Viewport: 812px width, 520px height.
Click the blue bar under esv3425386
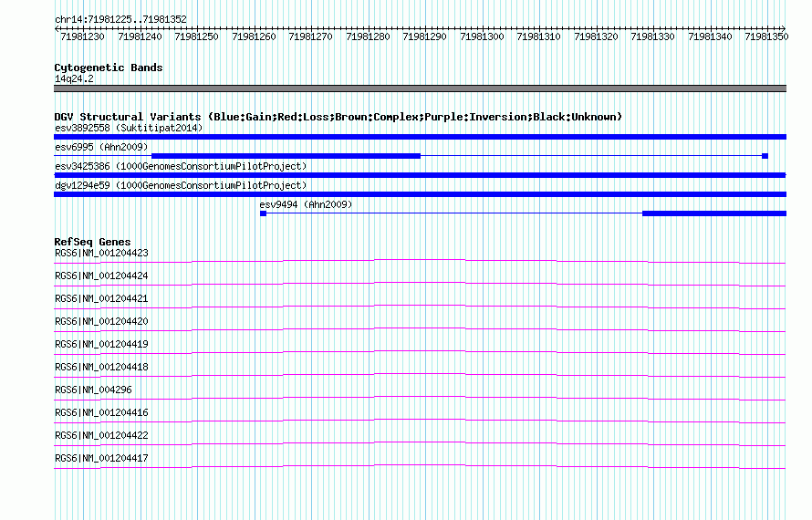pos(420,175)
